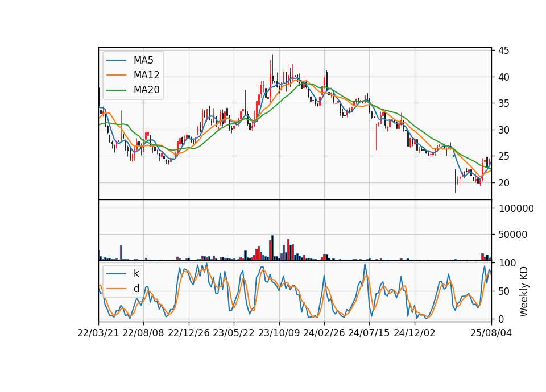This screenshot has width=546, height=392.
Task: Click the orange MA12 legend line sample
Action: (x=116, y=75)
